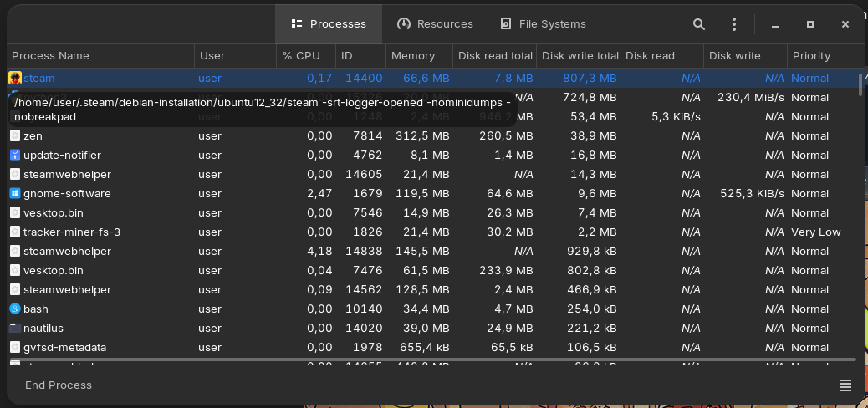Click the tracker-miner-fs-3 process icon
The image size is (868, 408).
pos(15,232)
